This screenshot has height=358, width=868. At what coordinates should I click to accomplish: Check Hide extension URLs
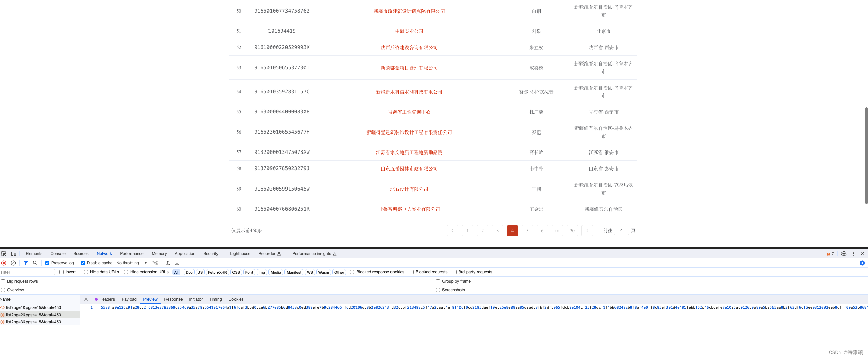[x=126, y=272]
